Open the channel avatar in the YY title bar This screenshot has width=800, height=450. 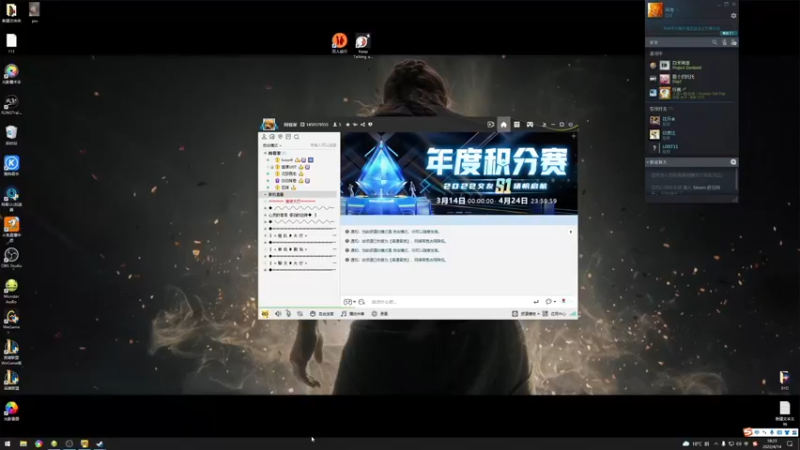click(268, 124)
